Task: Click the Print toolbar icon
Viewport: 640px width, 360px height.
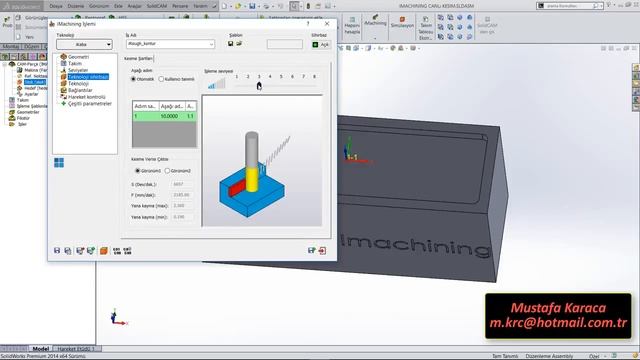Action: [266, 6]
